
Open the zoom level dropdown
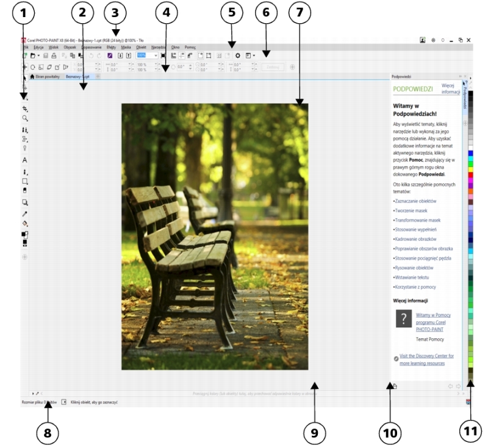(x=156, y=55)
